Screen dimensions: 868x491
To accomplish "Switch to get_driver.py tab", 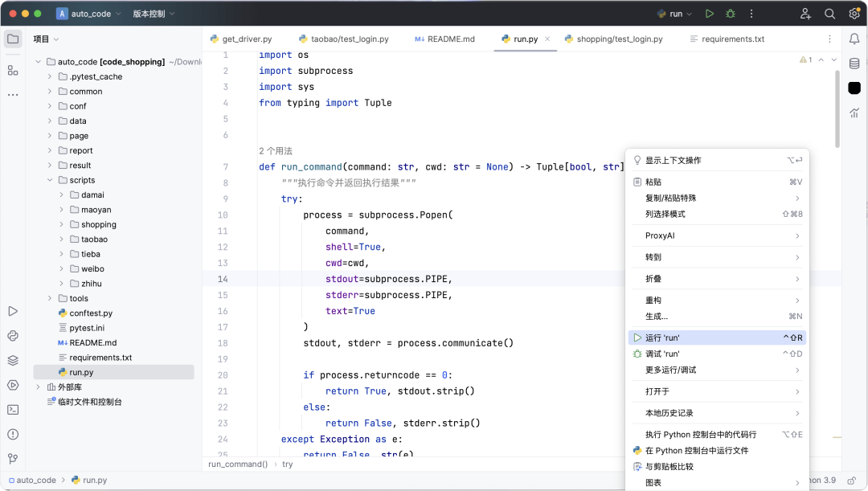I will (x=241, y=39).
